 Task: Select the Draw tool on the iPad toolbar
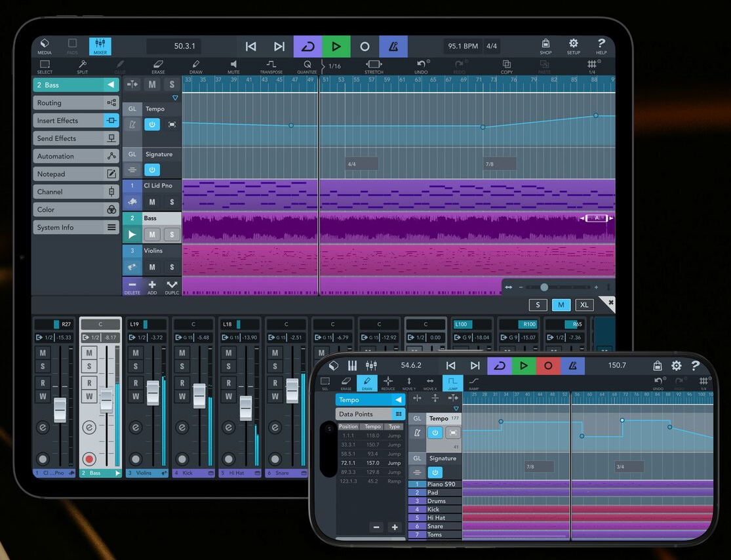coord(196,67)
